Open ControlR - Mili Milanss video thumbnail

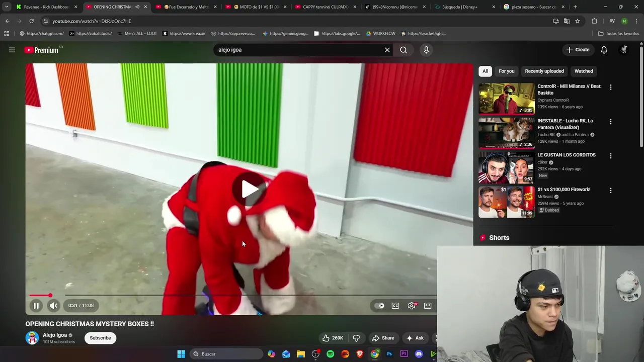(507, 99)
